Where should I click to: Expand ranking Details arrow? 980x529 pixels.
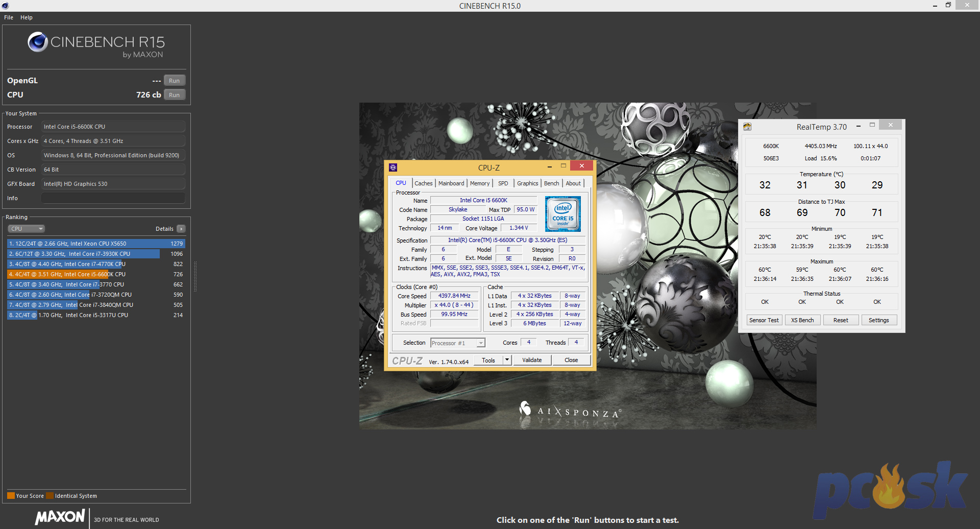181,229
